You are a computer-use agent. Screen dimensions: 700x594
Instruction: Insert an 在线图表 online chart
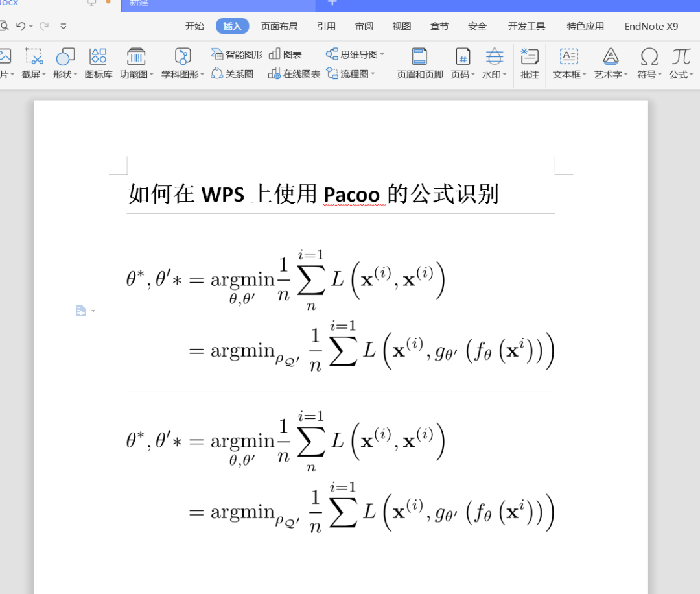pyautogui.click(x=294, y=74)
